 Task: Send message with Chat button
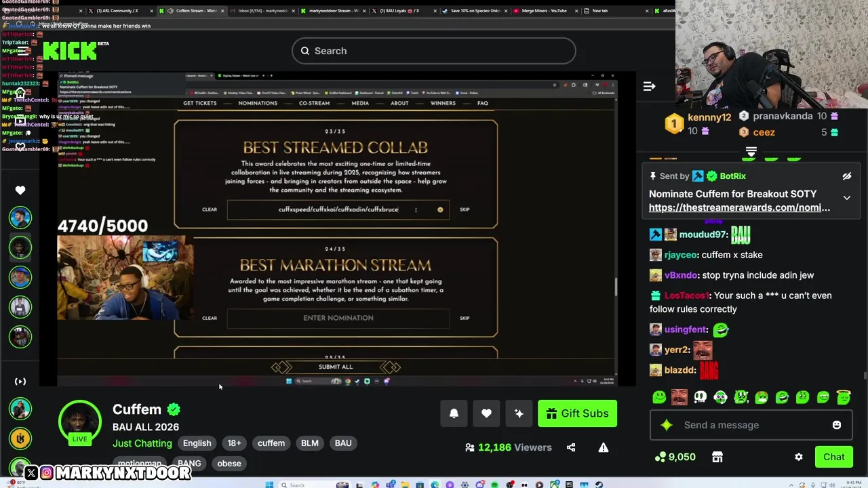coord(834,457)
